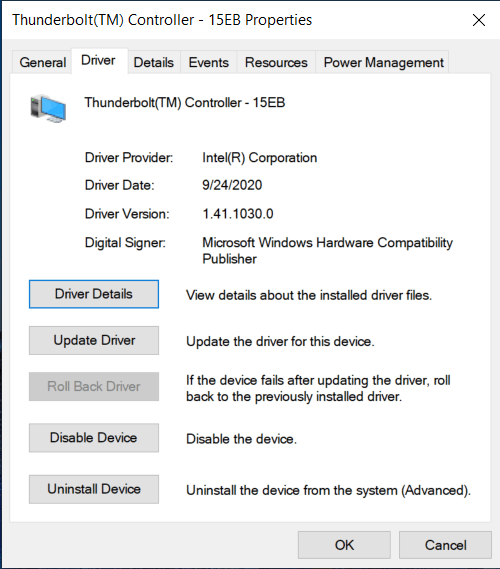Click the Digital Signer label
The image size is (500, 569).
click(125, 242)
